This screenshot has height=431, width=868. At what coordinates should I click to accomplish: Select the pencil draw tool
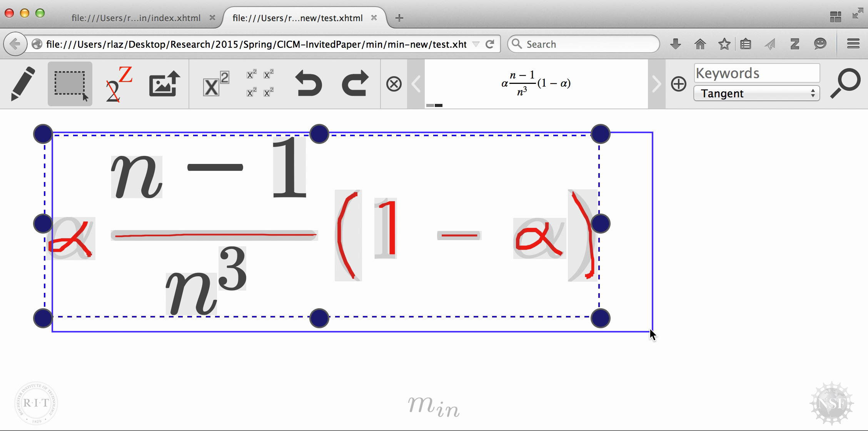click(x=23, y=84)
